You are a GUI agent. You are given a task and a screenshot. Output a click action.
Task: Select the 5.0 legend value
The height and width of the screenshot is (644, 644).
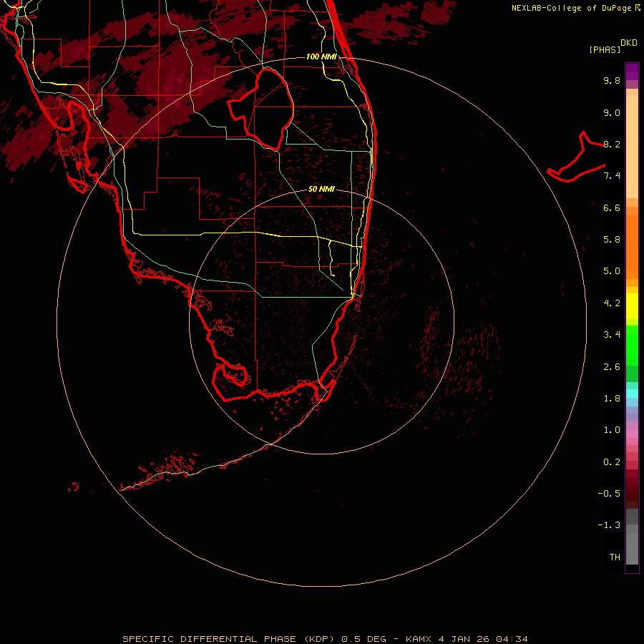pos(612,271)
